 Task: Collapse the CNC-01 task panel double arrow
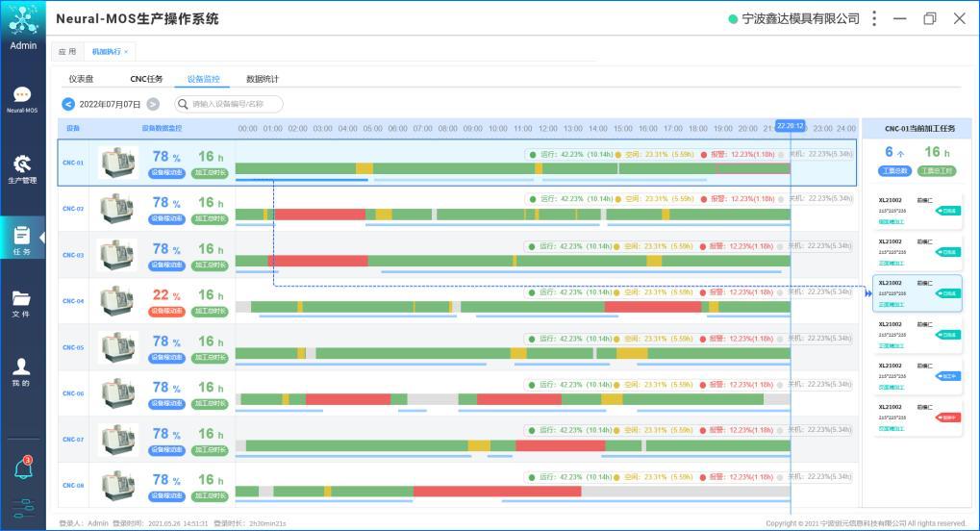[x=868, y=294]
